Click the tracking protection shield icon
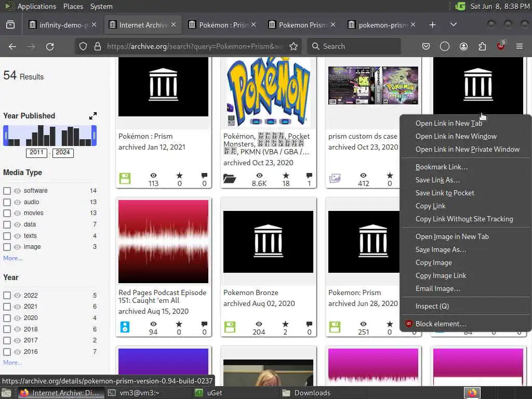The image size is (532, 399). click(x=83, y=46)
